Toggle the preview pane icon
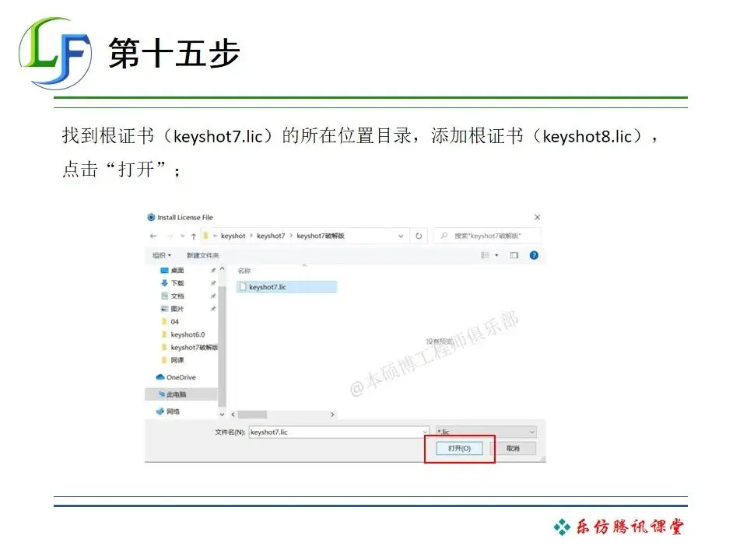 point(514,255)
